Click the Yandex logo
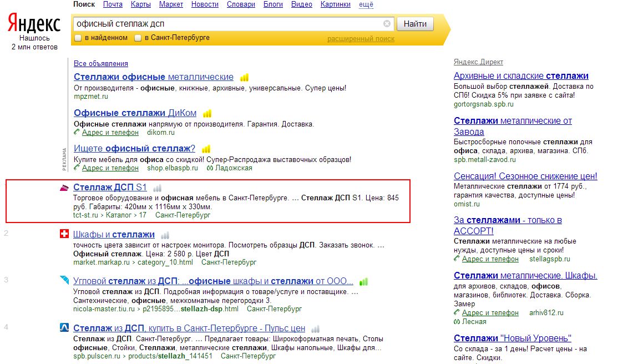The height and width of the screenshot is (364, 628). pyautogui.click(x=34, y=23)
